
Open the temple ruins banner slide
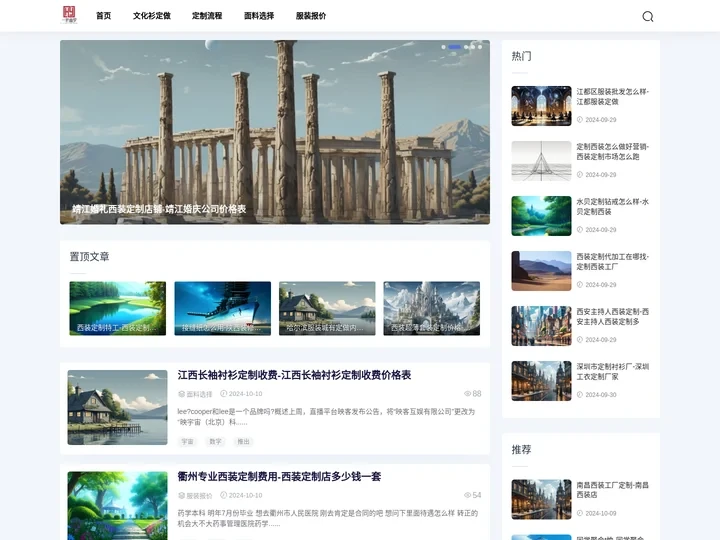275,132
